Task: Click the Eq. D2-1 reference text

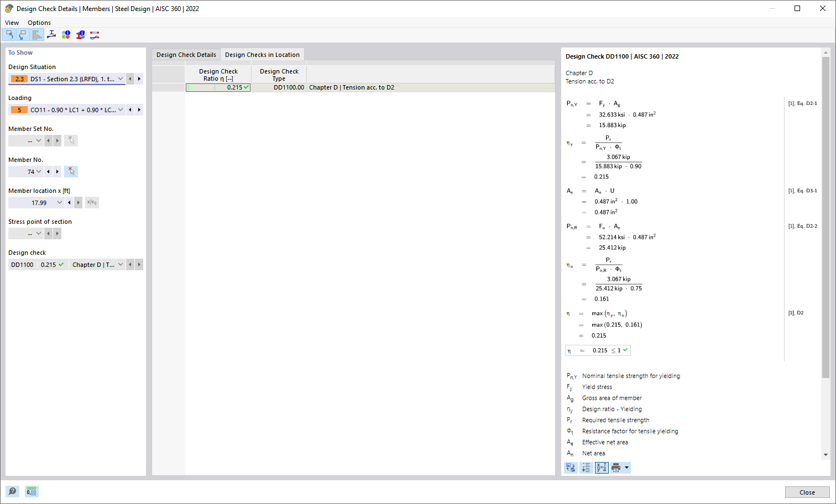Action: click(802, 103)
